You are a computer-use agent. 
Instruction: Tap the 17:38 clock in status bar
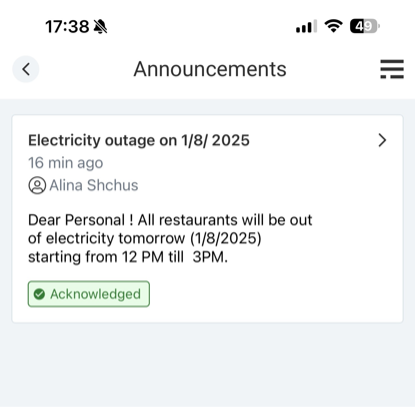(x=67, y=26)
